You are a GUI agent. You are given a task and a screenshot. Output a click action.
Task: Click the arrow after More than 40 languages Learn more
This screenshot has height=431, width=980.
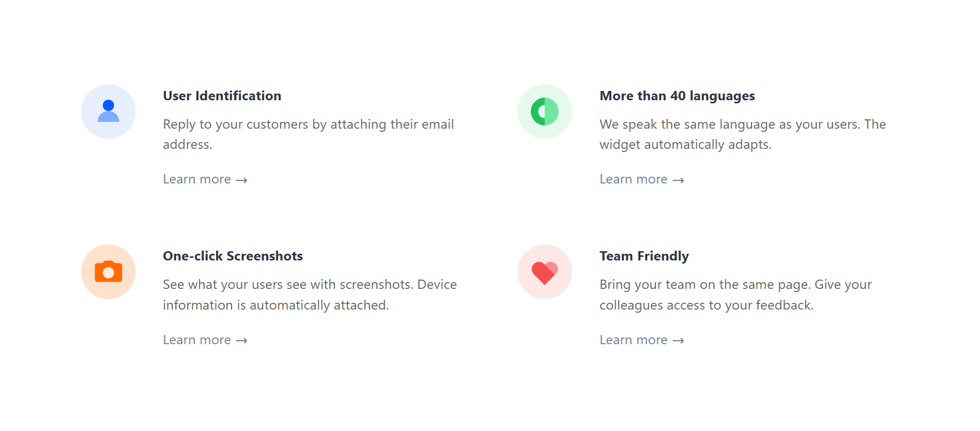pos(679,180)
